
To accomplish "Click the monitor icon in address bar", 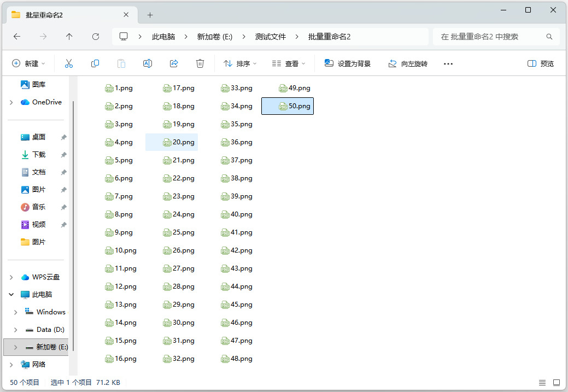I will click(x=124, y=37).
